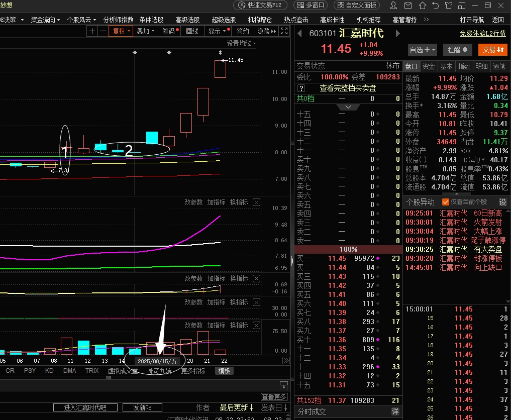This screenshot has width=511, height=420.
Task: Open 复权 adjustment dropdown
Action: click(x=121, y=31)
